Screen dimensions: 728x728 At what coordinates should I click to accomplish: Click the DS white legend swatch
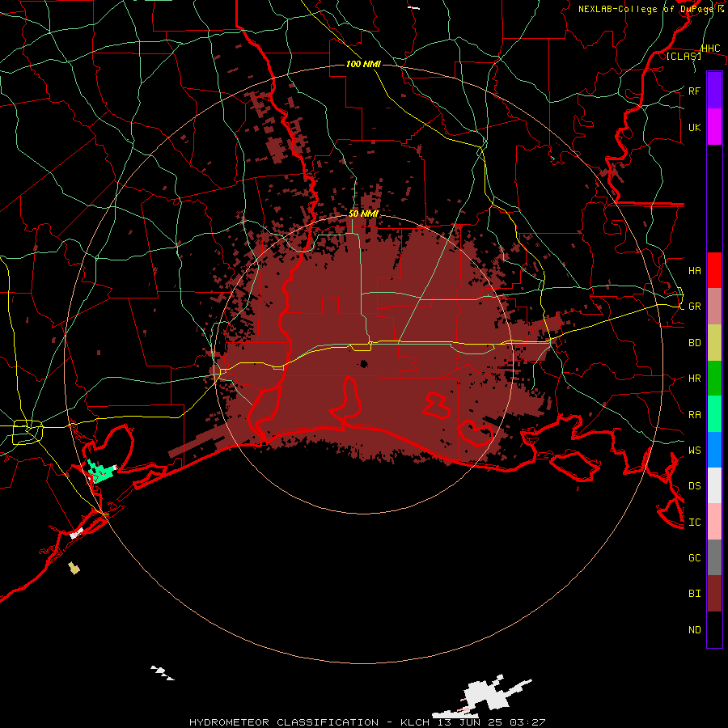[714, 485]
